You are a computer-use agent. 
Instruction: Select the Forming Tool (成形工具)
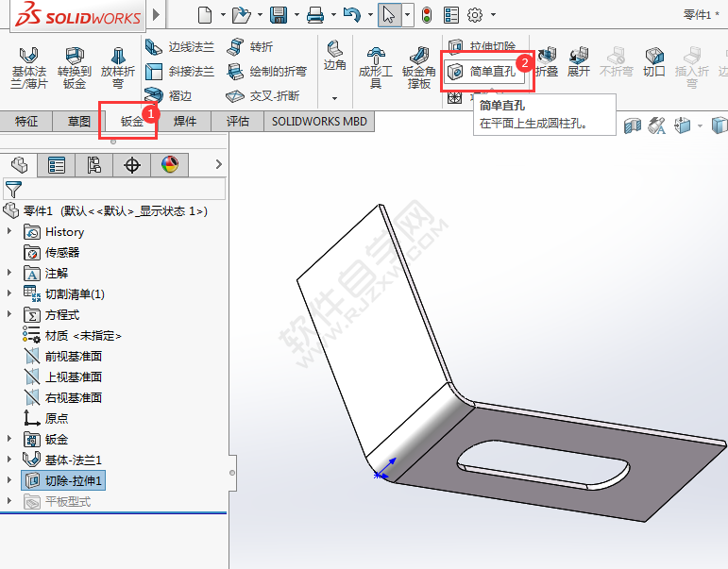pyautogui.click(x=376, y=68)
